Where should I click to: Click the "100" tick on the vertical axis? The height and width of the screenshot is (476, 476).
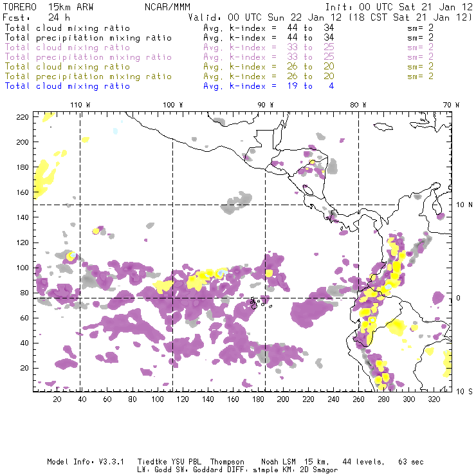point(23,268)
